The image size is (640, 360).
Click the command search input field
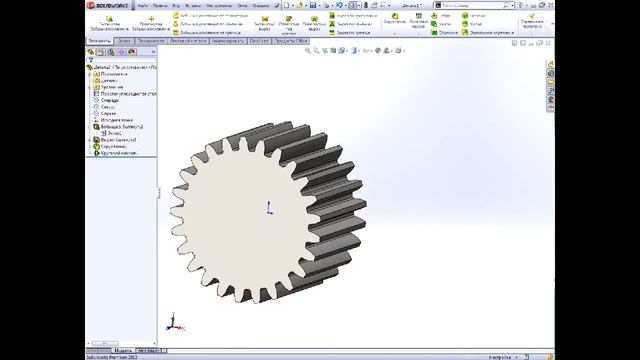474,6
